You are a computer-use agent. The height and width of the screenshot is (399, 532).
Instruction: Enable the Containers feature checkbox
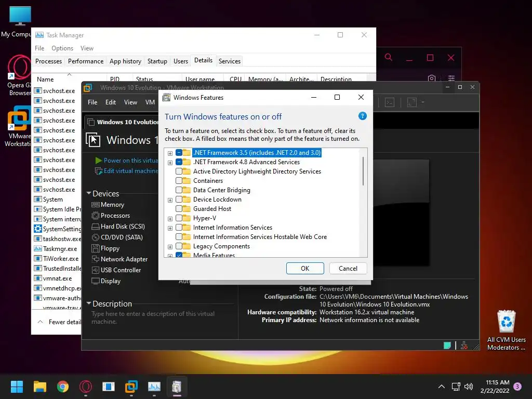(179, 181)
